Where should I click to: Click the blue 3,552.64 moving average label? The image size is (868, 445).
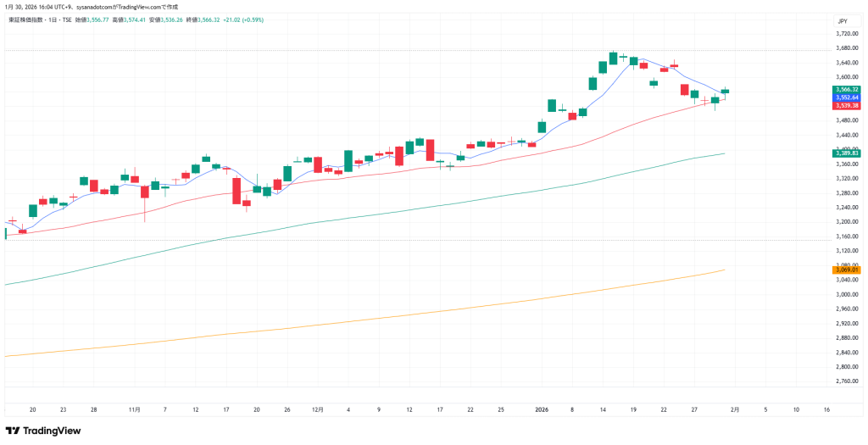pos(846,97)
